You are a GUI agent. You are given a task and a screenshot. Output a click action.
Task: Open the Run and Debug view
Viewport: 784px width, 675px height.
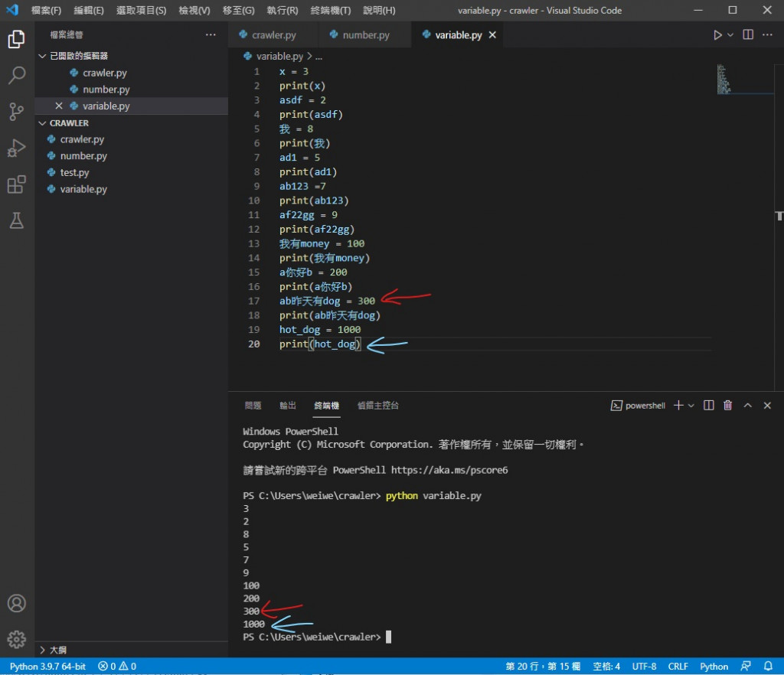(x=17, y=148)
